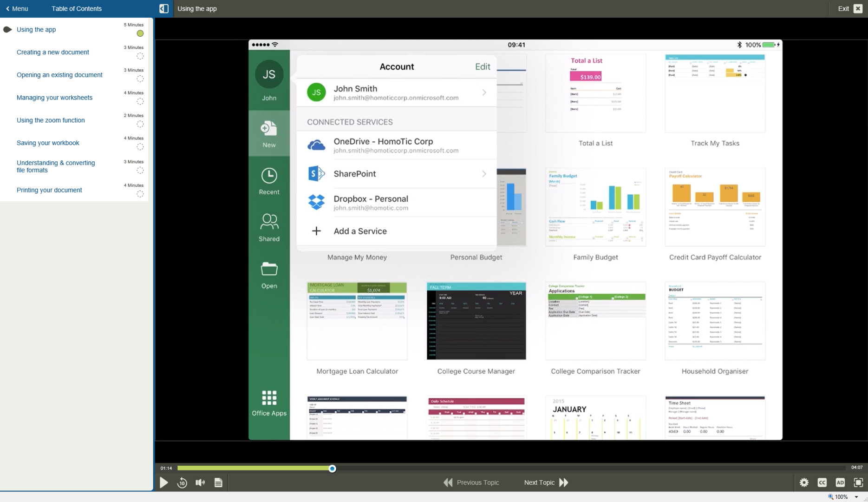Expand the John Smith account chevron

click(484, 92)
